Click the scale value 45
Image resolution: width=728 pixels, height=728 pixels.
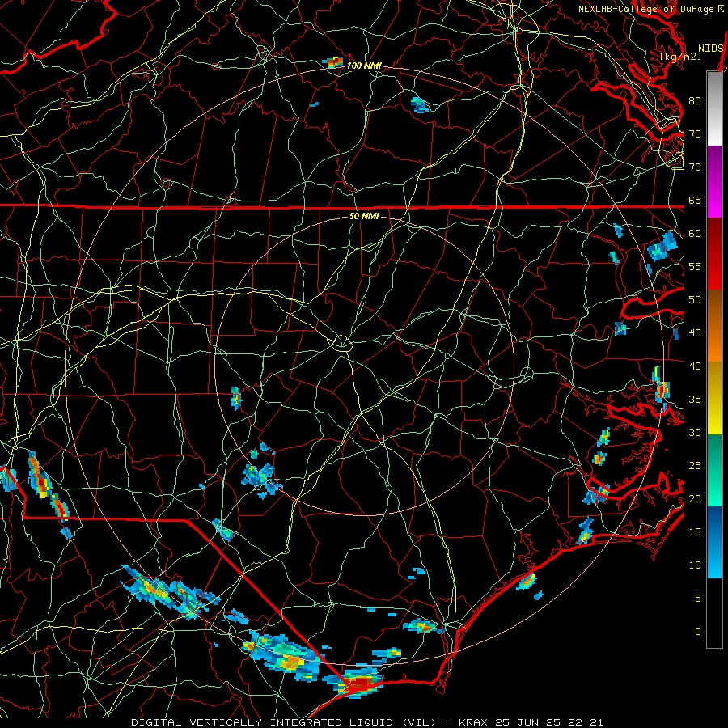click(x=695, y=333)
